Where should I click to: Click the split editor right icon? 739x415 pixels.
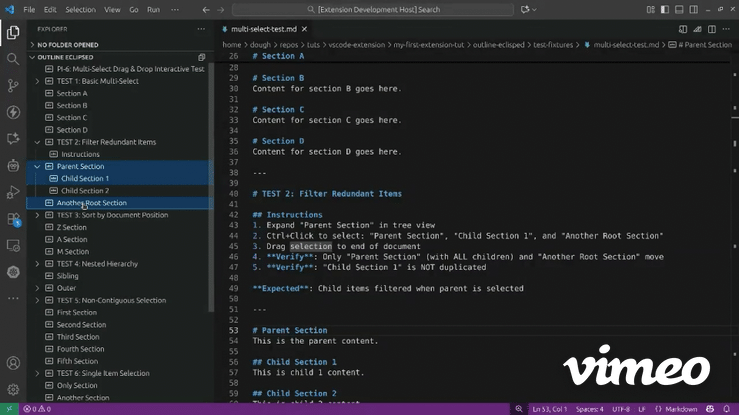point(711,30)
